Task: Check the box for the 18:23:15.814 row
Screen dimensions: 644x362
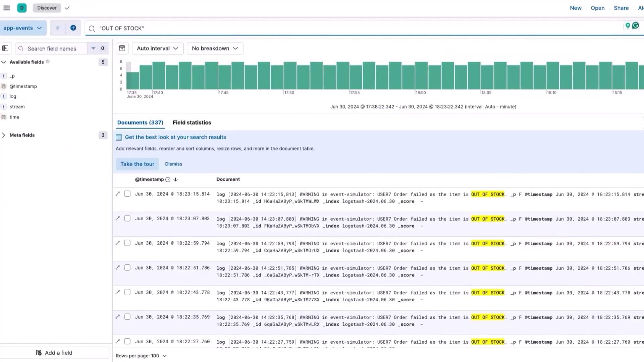Action: (127, 194)
